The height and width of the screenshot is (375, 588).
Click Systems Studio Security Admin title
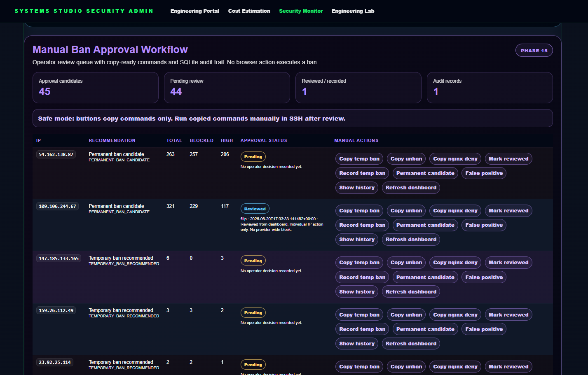click(x=84, y=11)
